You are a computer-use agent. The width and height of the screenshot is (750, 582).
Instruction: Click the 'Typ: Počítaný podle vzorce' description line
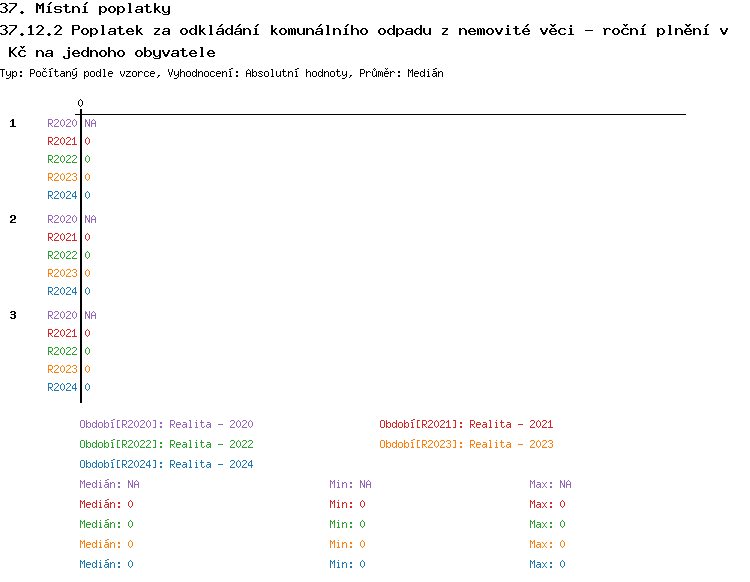click(x=222, y=73)
